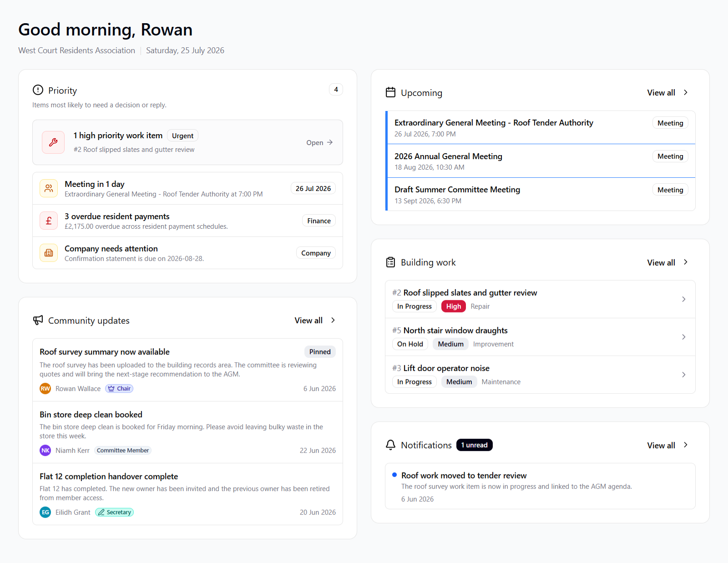Open 2026 Annual General Meeting event
The image size is (728, 563).
point(541,161)
